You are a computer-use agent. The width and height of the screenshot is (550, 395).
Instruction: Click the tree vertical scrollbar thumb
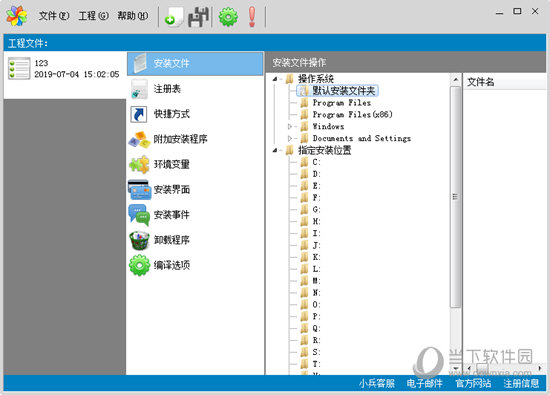click(x=455, y=197)
